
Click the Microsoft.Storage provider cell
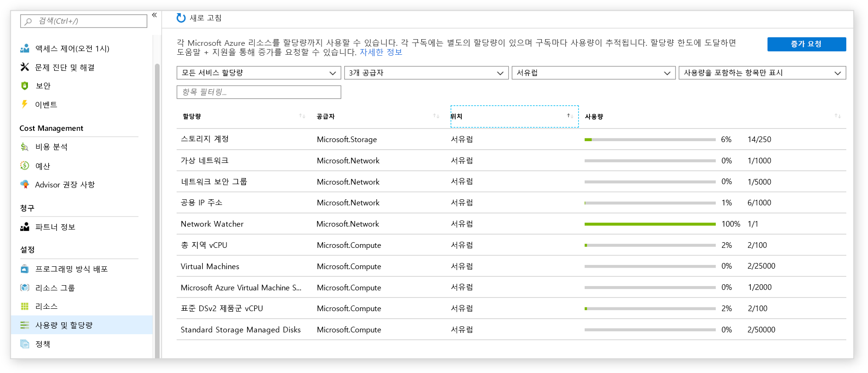[347, 140]
